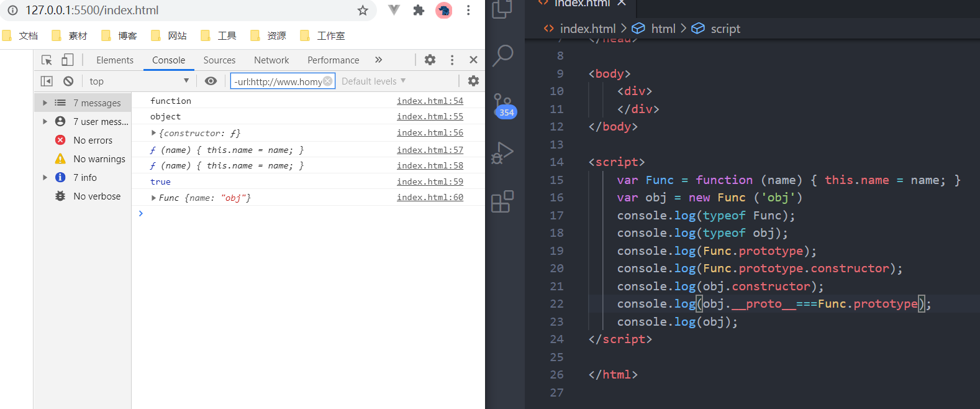Close the DevTools panel
The width and height of the screenshot is (980, 409).
coord(473,60)
